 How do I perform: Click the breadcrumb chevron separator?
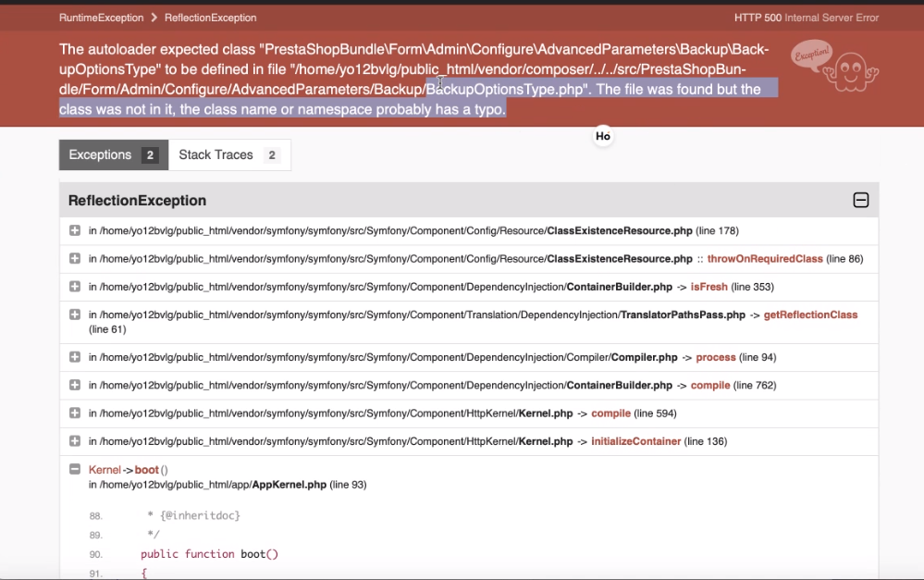(154, 18)
